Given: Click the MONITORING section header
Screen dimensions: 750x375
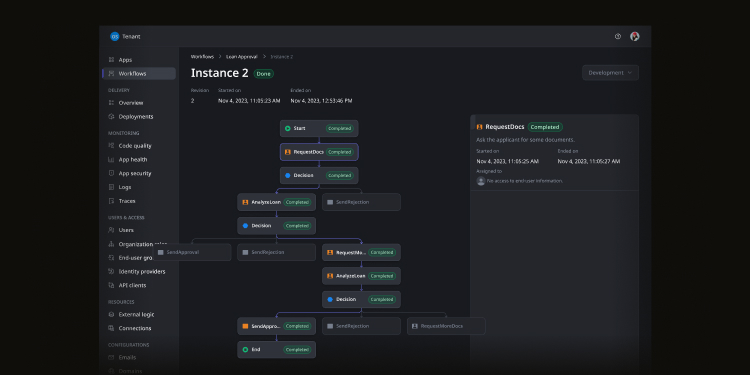Looking at the screenshot, I should 124,133.
